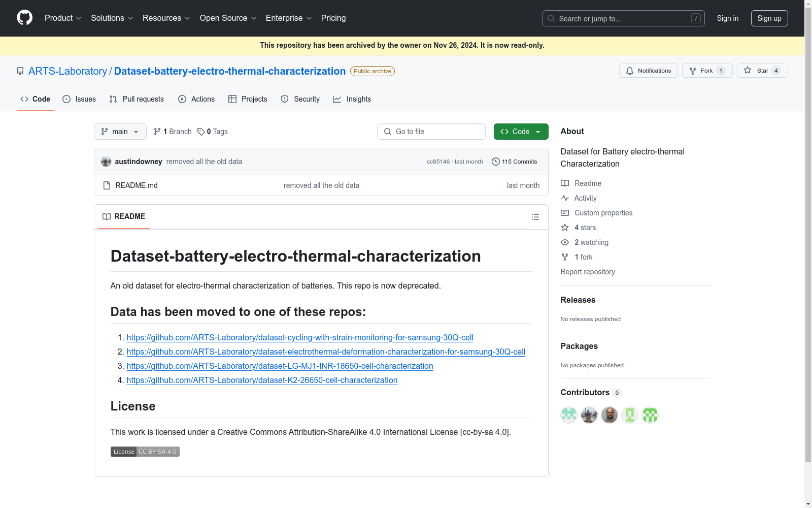Open the Product dropdown menu
Image resolution: width=812 pixels, height=508 pixels.
(63, 18)
